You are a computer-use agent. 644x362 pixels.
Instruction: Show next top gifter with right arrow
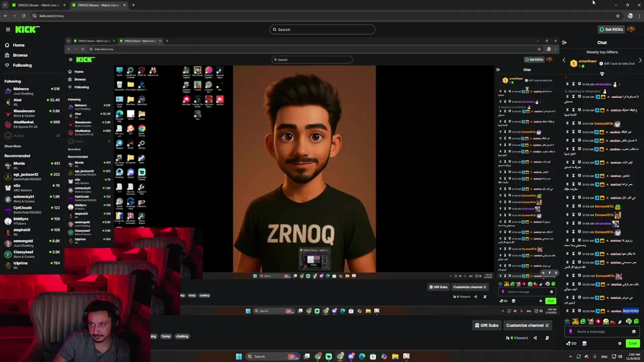640,61
